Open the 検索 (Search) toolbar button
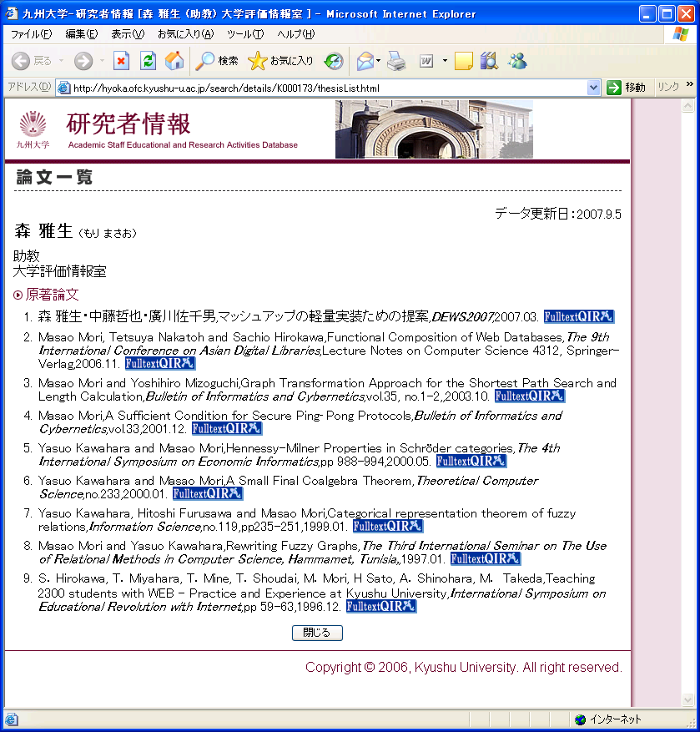 217,61
